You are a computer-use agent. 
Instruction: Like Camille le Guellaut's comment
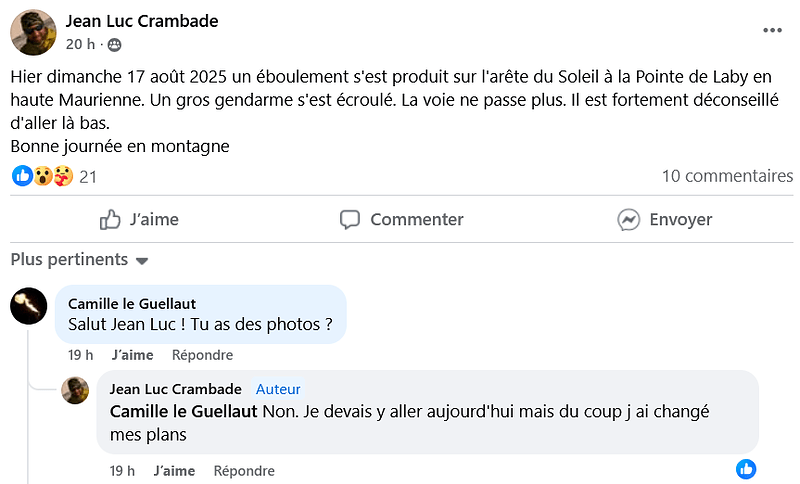pos(133,355)
